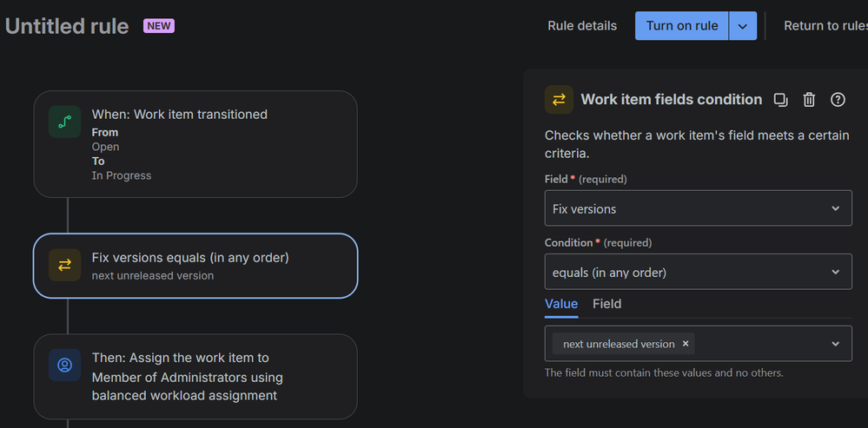Expand the value selection dropdown arrow

[836, 344]
